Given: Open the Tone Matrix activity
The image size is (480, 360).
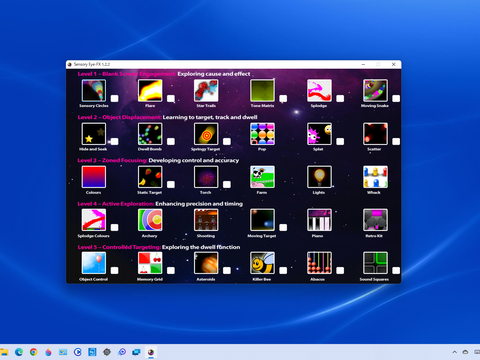Looking at the screenshot, I should [262, 90].
